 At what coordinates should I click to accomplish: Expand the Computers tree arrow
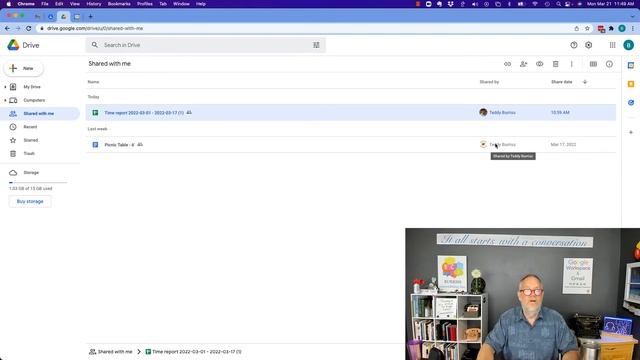tap(5, 100)
